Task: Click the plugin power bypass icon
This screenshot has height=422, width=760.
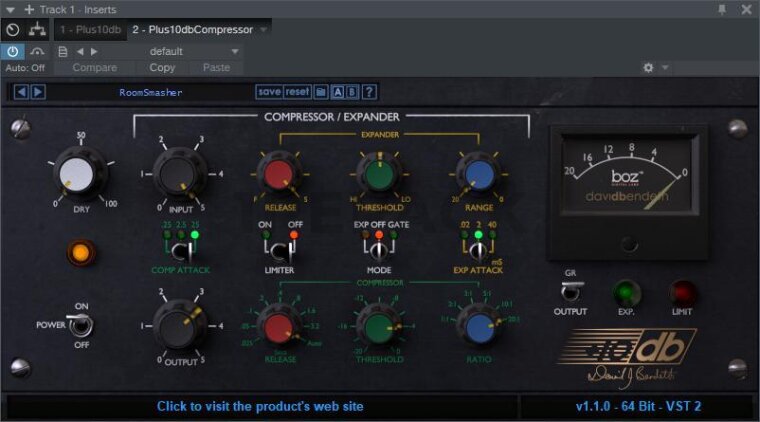Action: pyautogui.click(x=13, y=51)
